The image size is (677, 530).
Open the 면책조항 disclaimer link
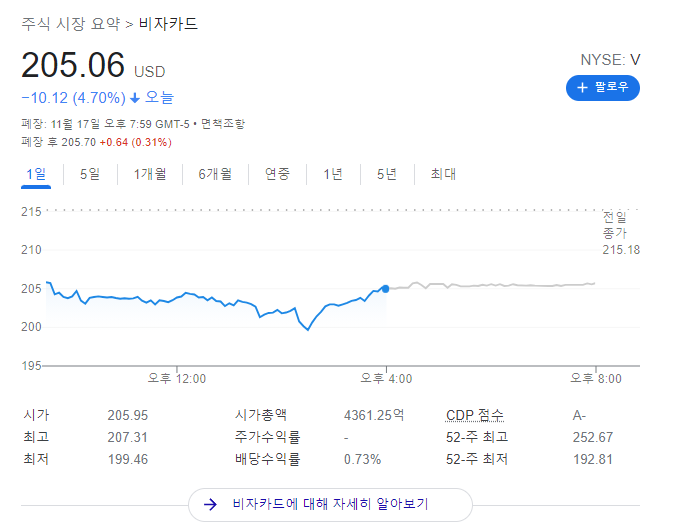tap(223, 124)
